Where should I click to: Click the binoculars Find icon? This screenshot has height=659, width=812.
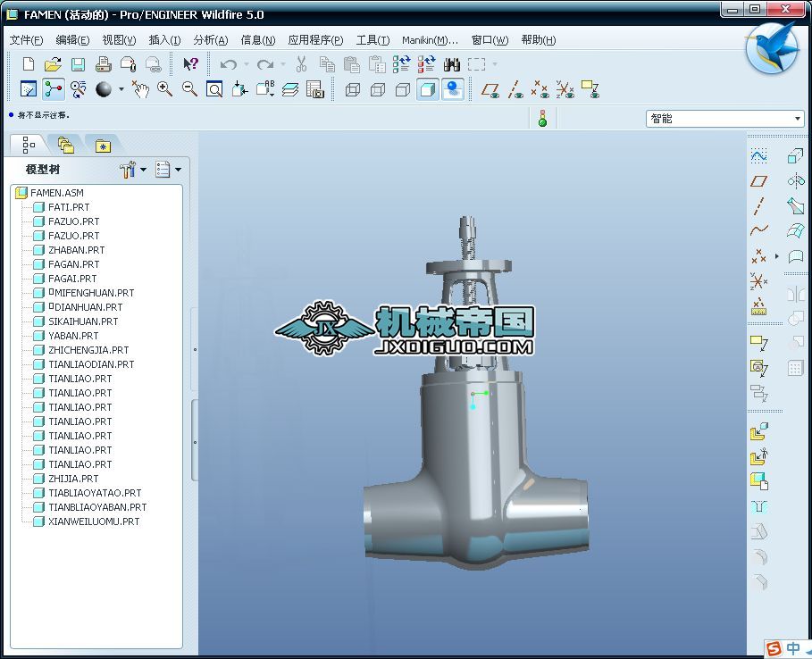tap(452, 64)
